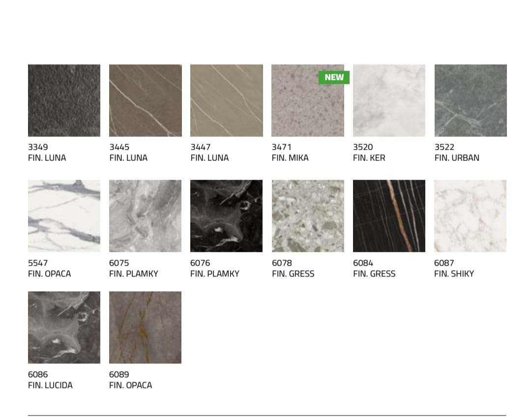Select the 6075 Fin. Plamky grey swatch
Viewport: 531px width, 420px height.
tap(145, 216)
